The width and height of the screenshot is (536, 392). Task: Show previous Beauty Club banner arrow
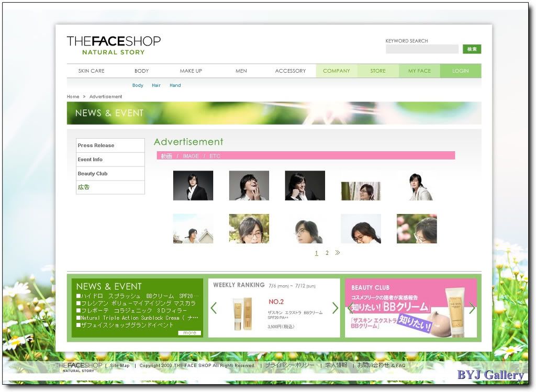click(350, 308)
